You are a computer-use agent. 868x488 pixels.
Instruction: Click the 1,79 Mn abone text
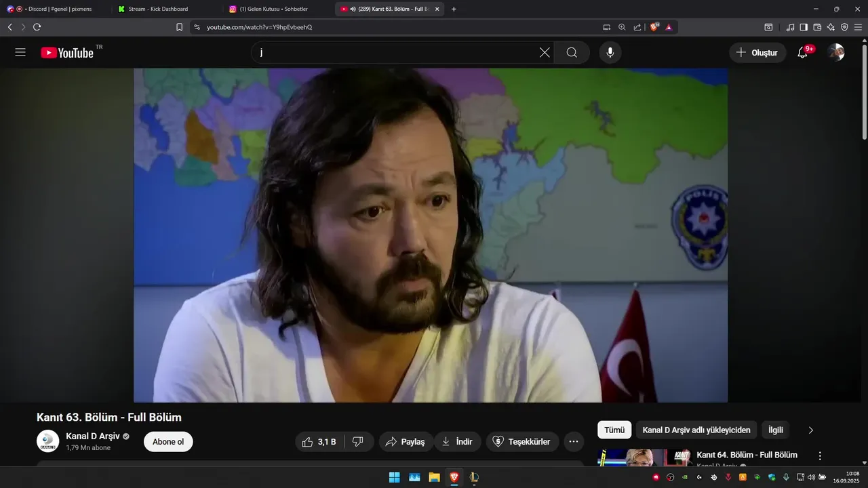click(x=88, y=448)
